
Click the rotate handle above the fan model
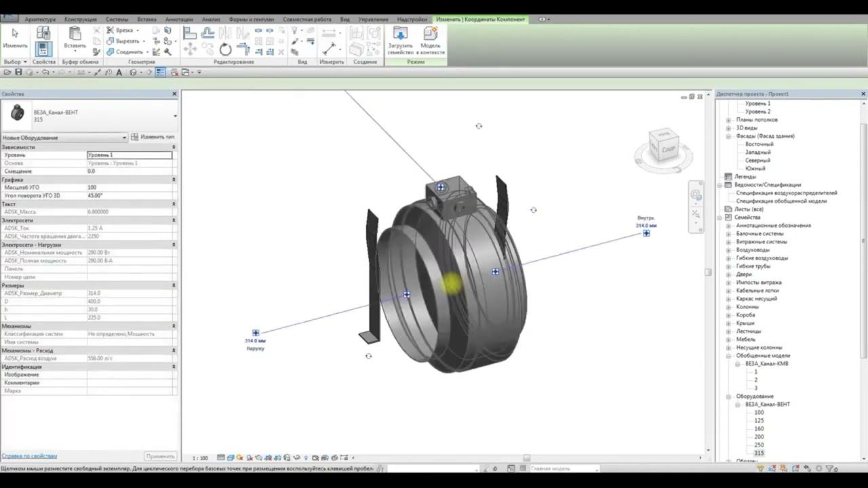point(479,126)
